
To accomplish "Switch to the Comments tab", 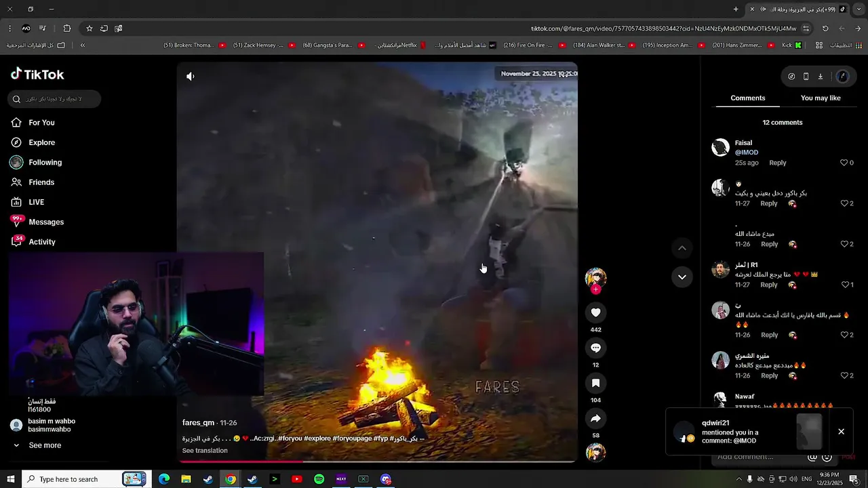I will (x=747, y=98).
